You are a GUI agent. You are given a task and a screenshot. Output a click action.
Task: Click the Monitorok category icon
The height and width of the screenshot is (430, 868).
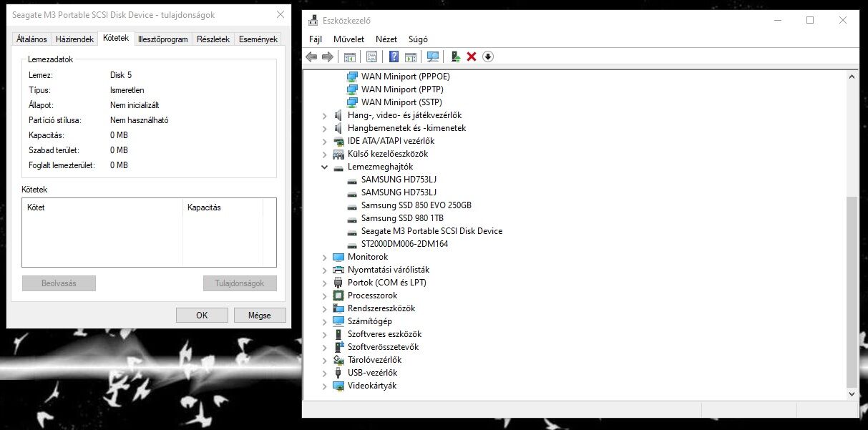point(338,257)
